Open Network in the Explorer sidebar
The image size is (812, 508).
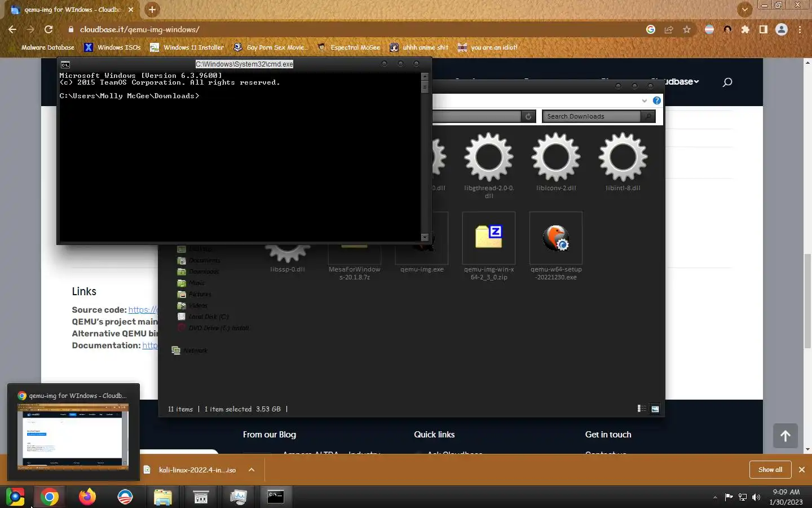pyautogui.click(x=189, y=351)
